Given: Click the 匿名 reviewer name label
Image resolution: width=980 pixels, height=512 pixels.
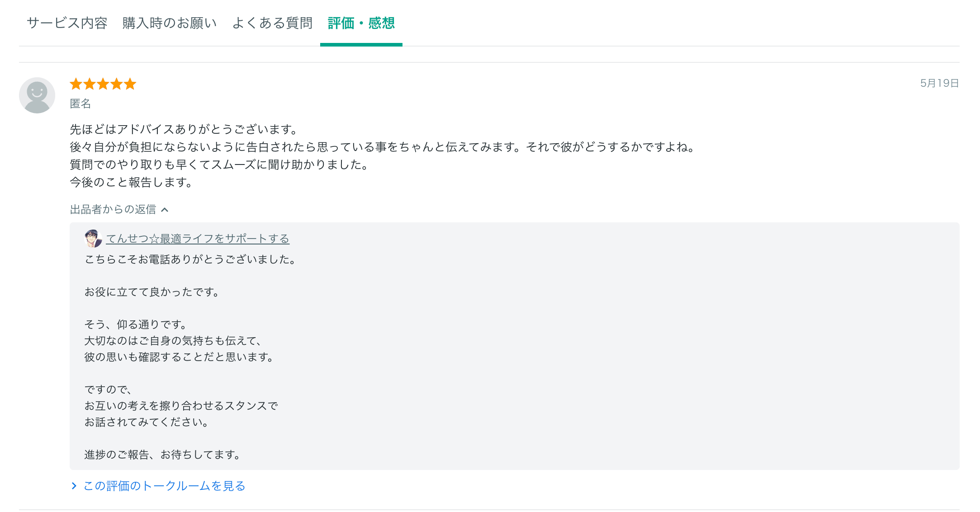Looking at the screenshot, I should pos(80,104).
